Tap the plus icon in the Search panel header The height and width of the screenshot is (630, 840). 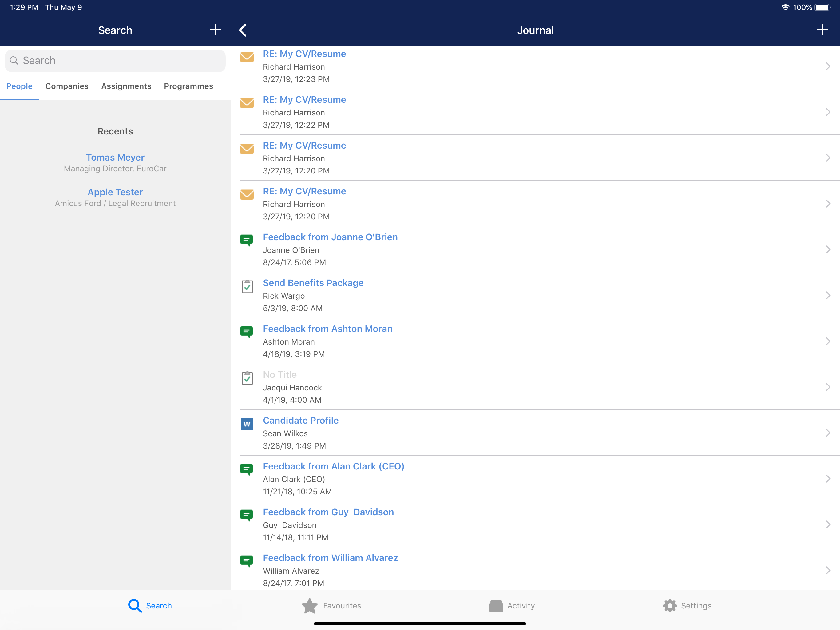pos(215,30)
